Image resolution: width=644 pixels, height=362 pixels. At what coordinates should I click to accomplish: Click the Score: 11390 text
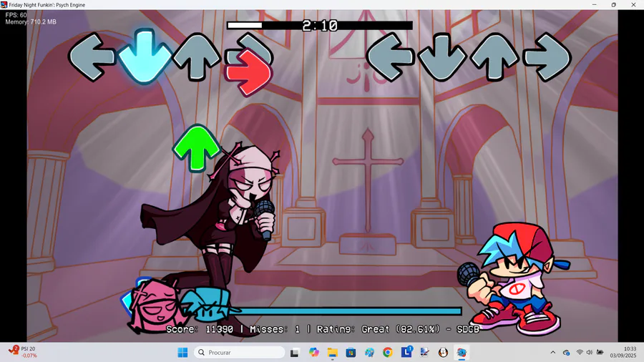click(200, 329)
